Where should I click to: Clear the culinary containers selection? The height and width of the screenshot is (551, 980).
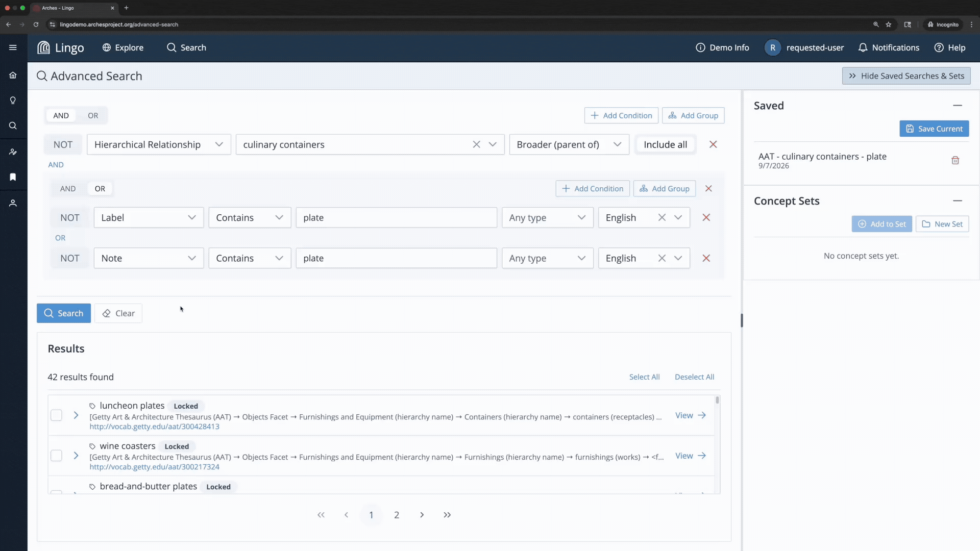[x=476, y=144]
